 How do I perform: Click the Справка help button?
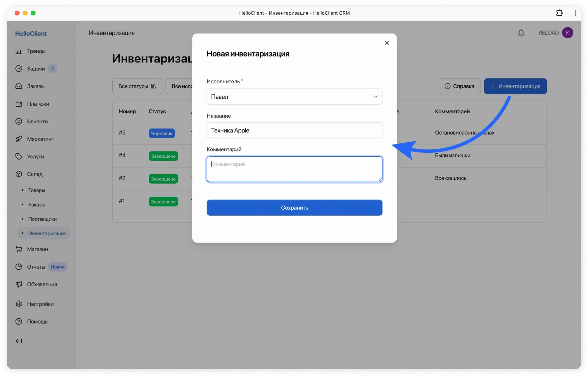tap(459, 86)
